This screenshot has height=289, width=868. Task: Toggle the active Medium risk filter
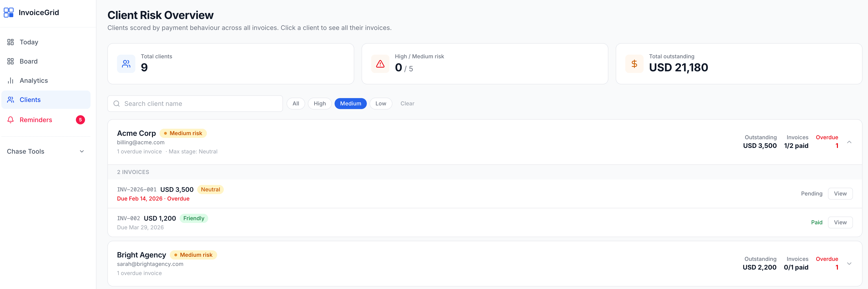[350, 104]
